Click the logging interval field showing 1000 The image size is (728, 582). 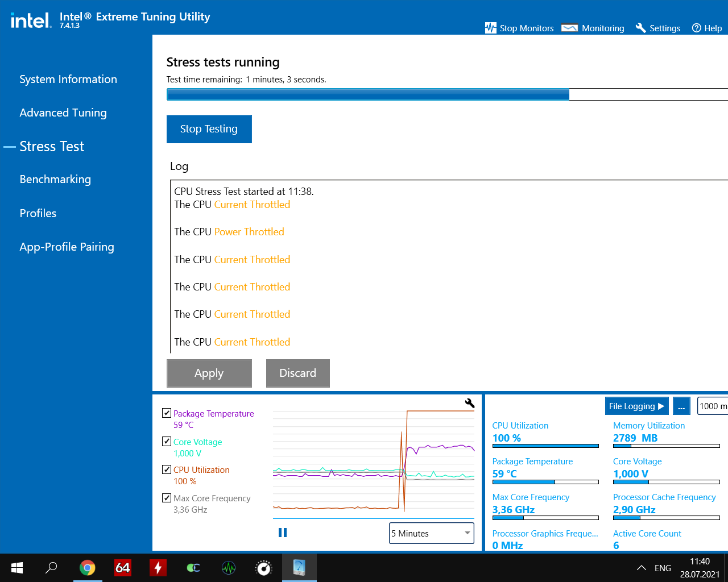(713, 406)
